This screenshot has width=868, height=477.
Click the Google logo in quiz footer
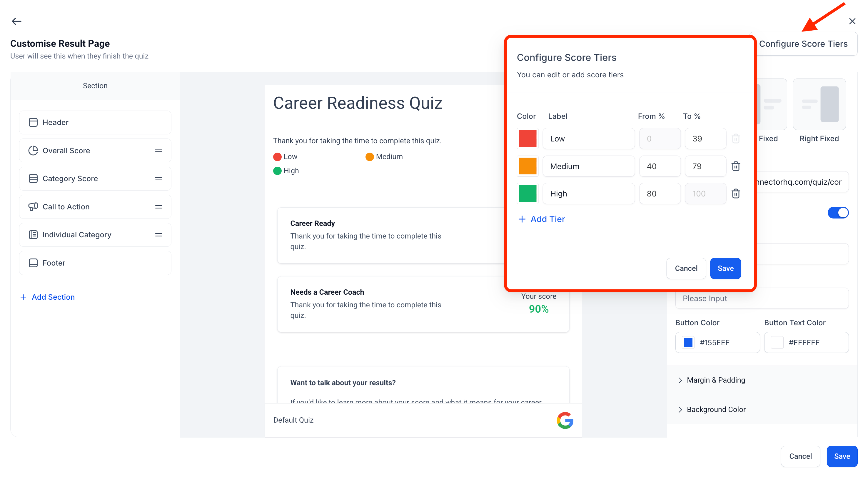565,420
